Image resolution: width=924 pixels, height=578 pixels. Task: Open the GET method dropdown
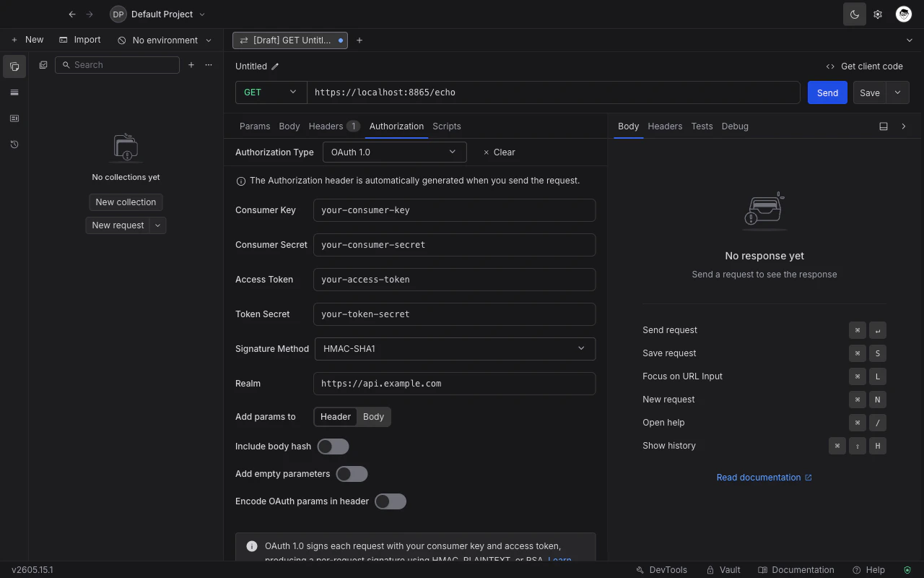[x=271, y=92]
